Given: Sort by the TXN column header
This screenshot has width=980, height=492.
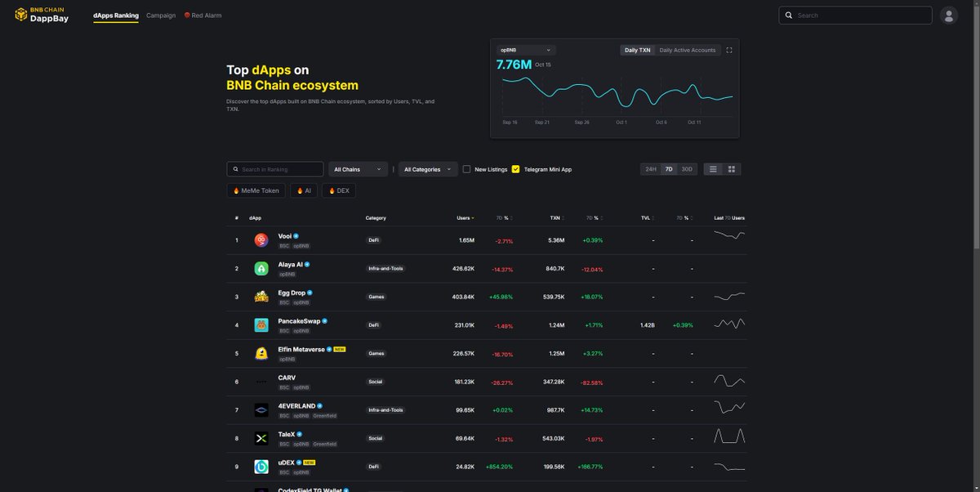Looking at the screenshot, I should click(x=555, y=218).
